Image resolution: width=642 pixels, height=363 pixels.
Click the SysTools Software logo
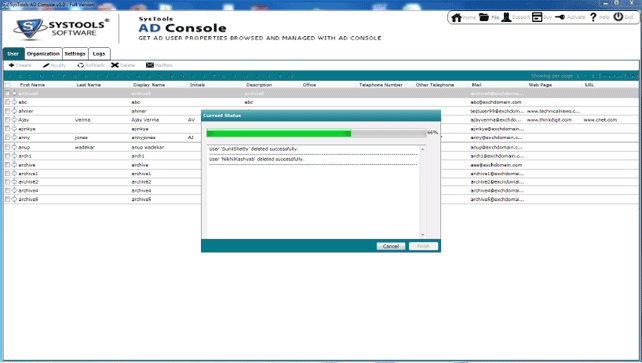point(61,29)
